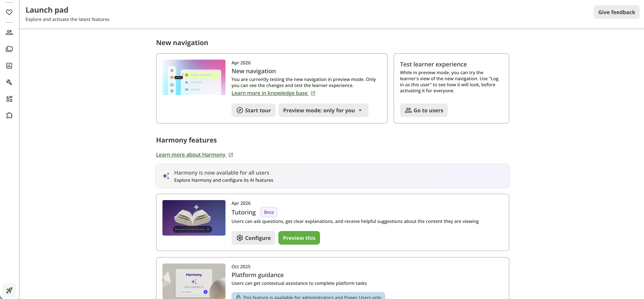Open Learn more in knowledge base link
Viewport: 644px width, 299px height.
(x=270, y=93)
